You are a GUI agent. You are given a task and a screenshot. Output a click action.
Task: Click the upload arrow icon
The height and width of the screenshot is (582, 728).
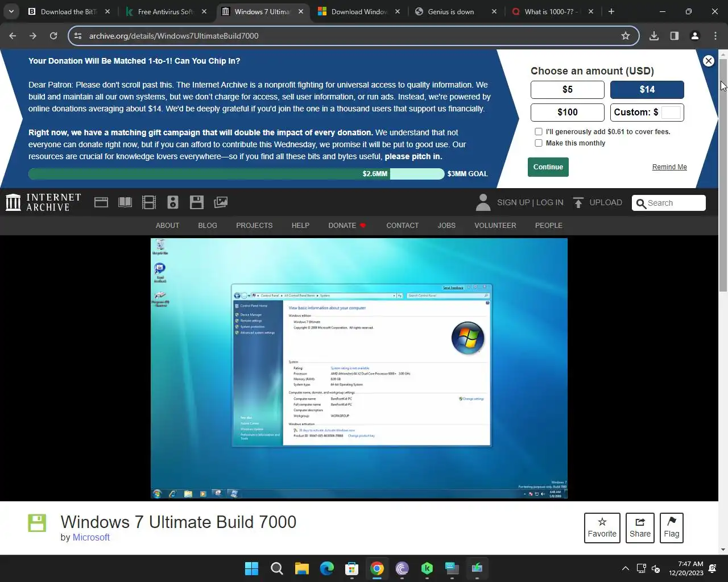(578, 202)
